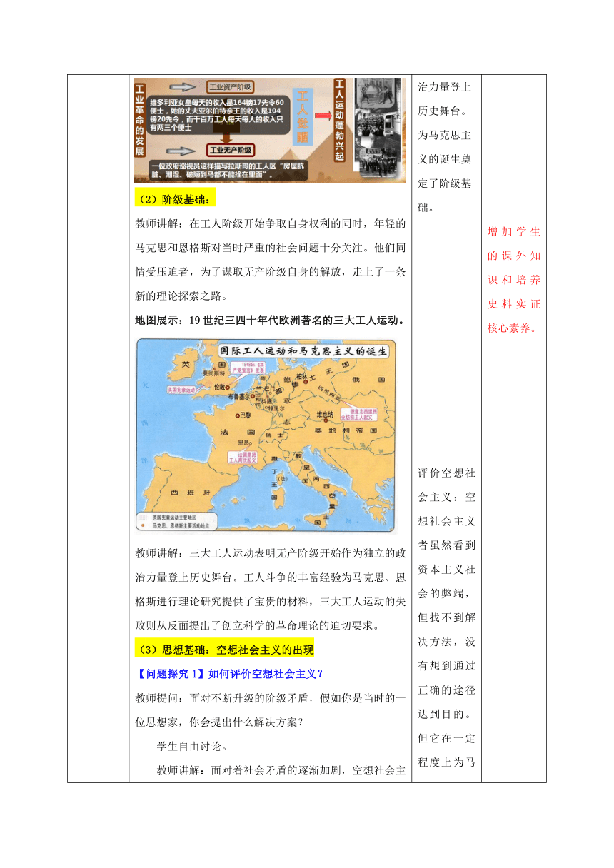The image size is (614, 868).
Task: Click the bold line '地图展示:19世纪三四十年代欧洲著名的三大工人运动'
Action: point(270,321)
